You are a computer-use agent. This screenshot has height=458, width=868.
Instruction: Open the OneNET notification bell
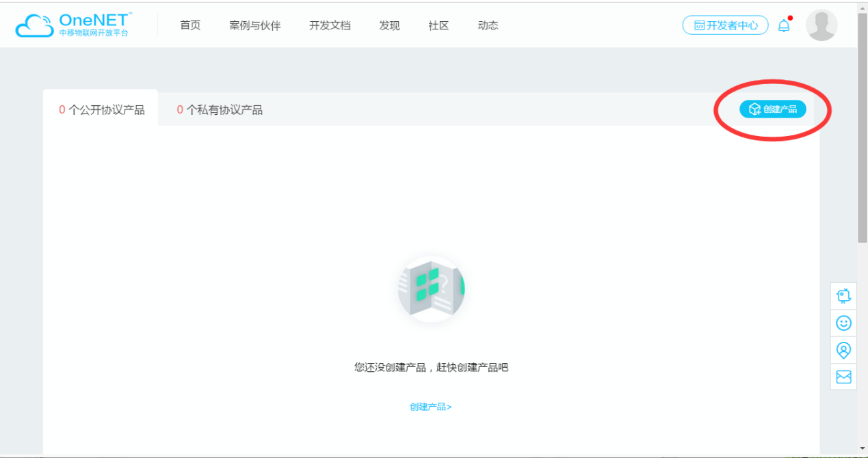(784, 25)
